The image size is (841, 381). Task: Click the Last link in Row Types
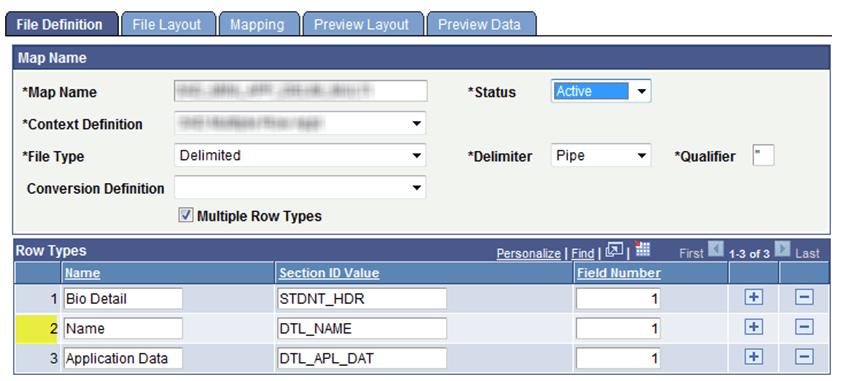pyautogui.click(x=807, y=253)
